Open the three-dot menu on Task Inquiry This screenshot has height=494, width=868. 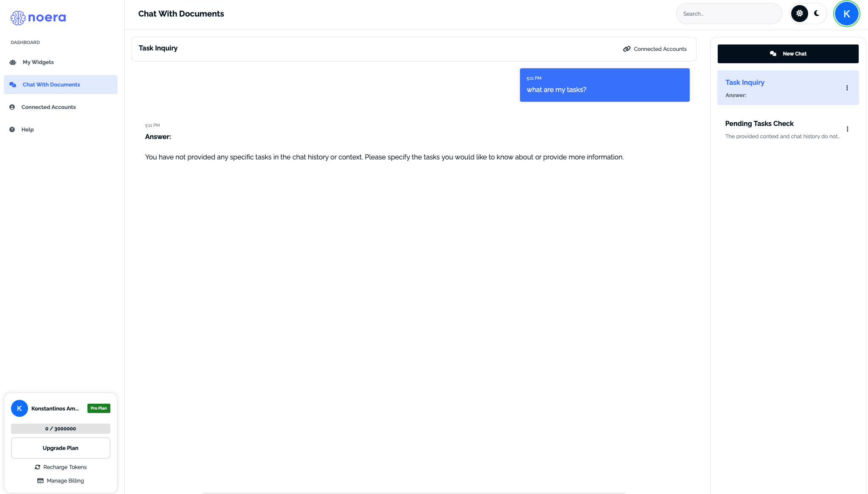[x=847, y=88]
